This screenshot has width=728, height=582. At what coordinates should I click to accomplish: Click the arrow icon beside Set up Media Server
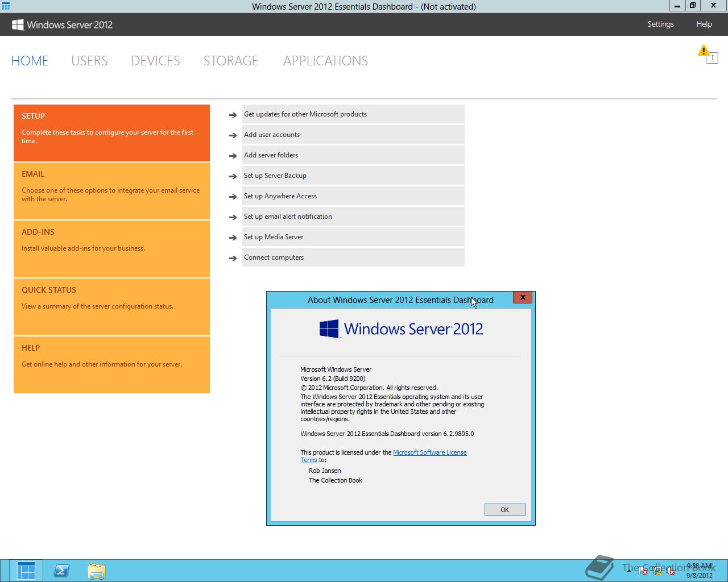point(233,238)
